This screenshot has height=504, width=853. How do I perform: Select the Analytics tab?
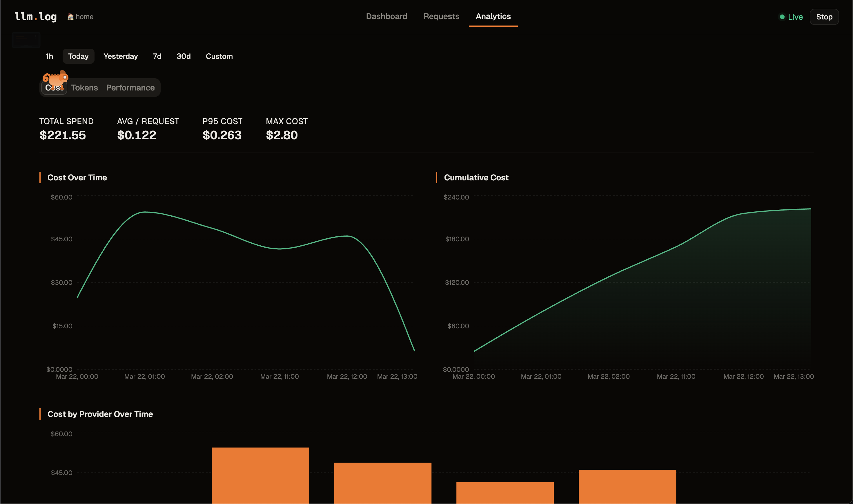(493, 16)
